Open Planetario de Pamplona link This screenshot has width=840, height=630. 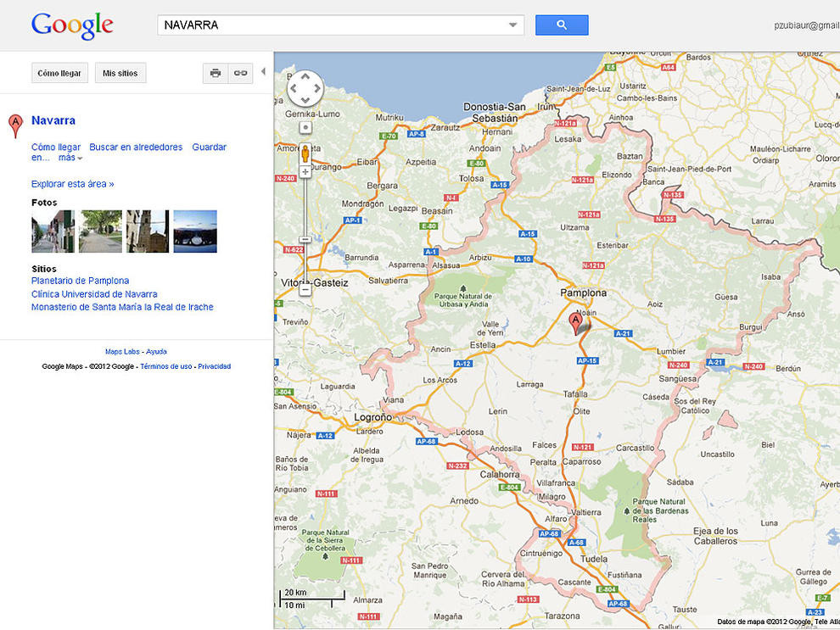81,281
